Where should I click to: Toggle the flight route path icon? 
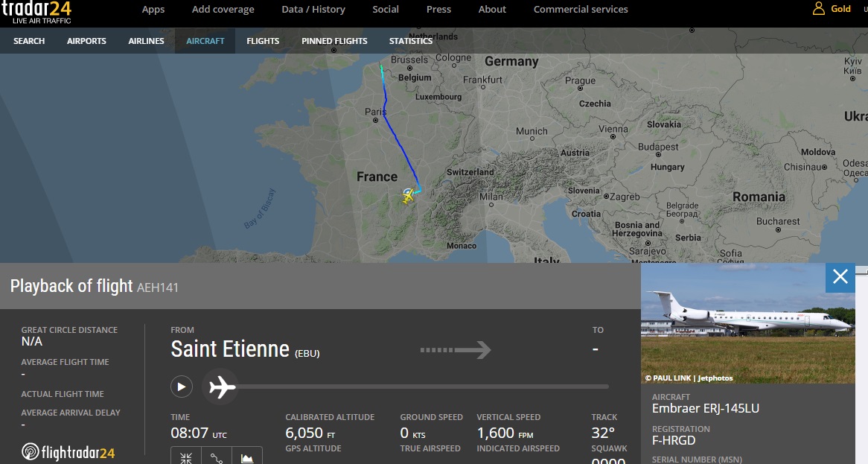217,457
